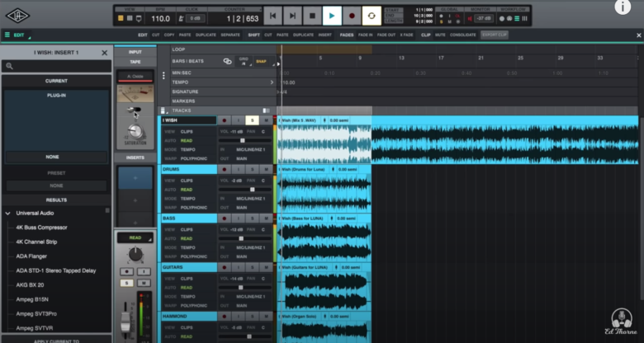644x343 pixels.
Task: Solo the DRUMS track
Action: (x=252, y=170)
